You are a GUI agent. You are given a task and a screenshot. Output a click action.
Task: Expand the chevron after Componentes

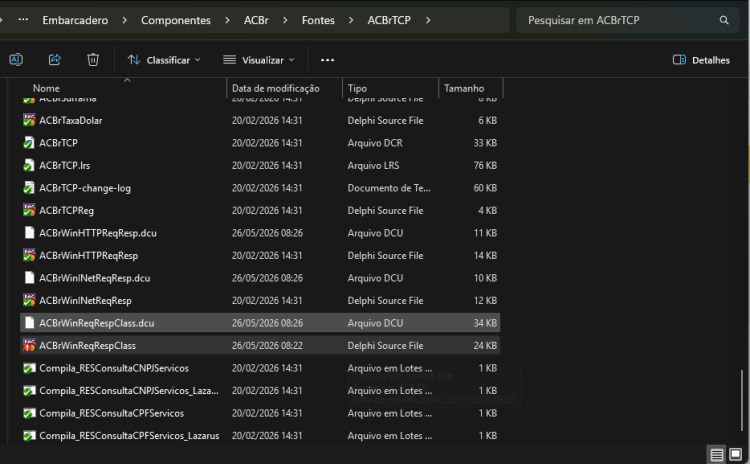pyautogui.click(x=227, y=20)
